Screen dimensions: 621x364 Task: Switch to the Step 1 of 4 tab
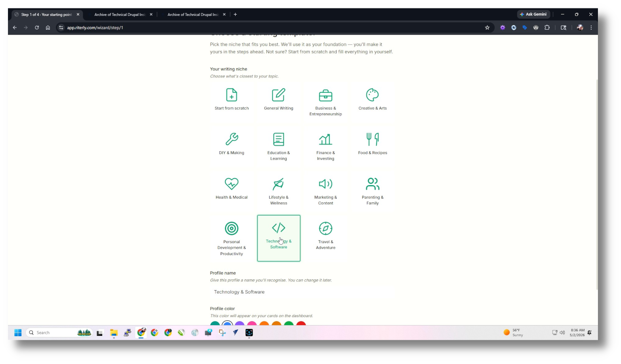point(47,15)
